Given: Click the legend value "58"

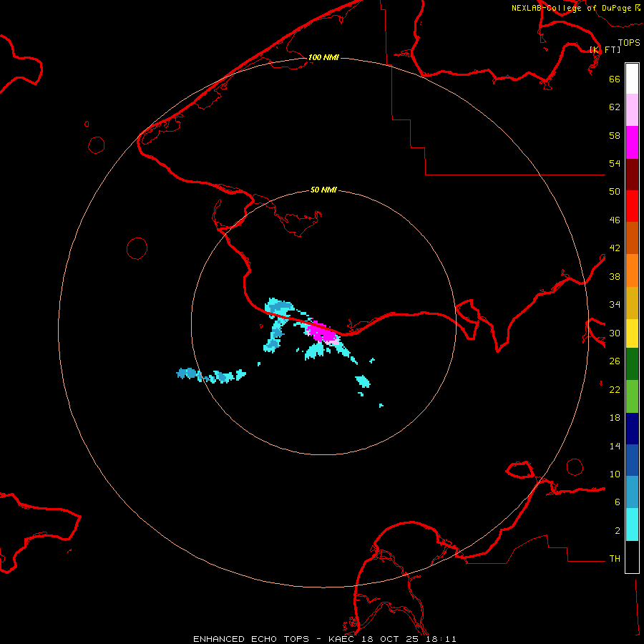Looking at the screenshot, I should click(615, 135).
